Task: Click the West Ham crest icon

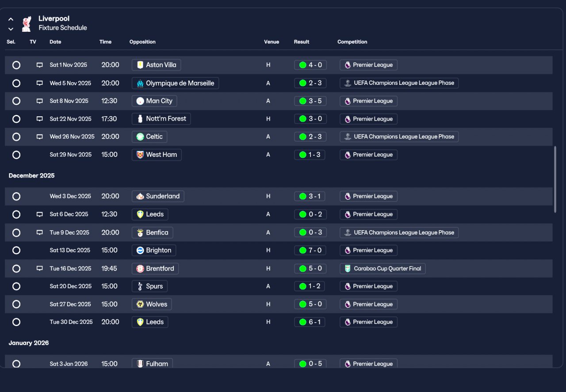Action: 140,155
